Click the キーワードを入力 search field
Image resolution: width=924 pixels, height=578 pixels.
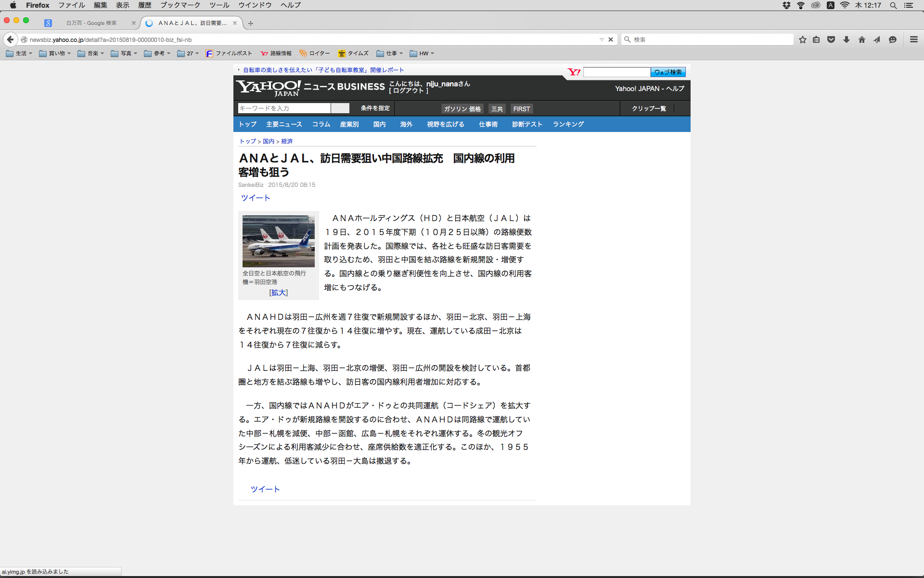284,108
